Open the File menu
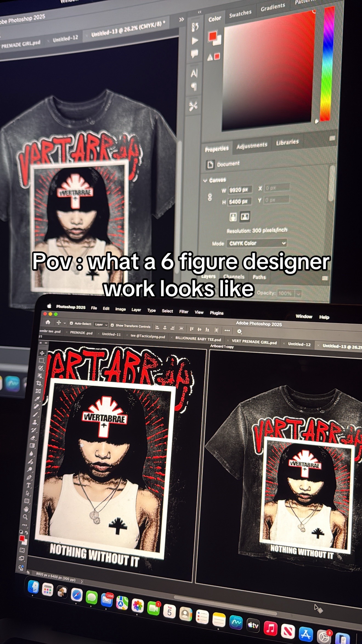Viewport: 362px width, 644px height. click(x=94, y=308)
